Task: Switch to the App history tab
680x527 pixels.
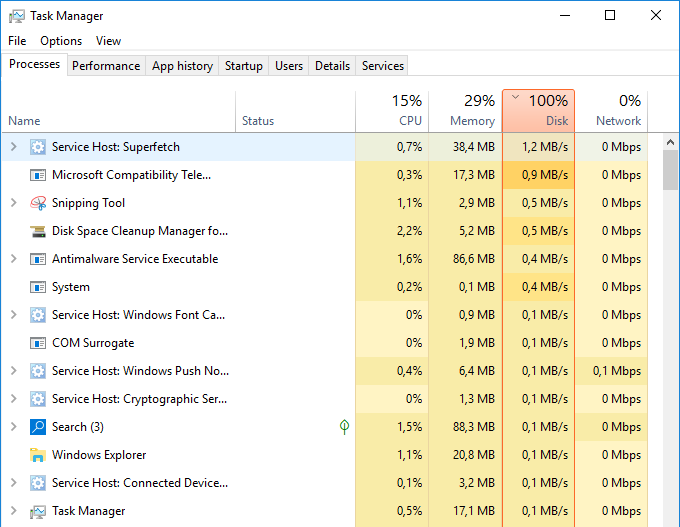Action: (183, 66)
